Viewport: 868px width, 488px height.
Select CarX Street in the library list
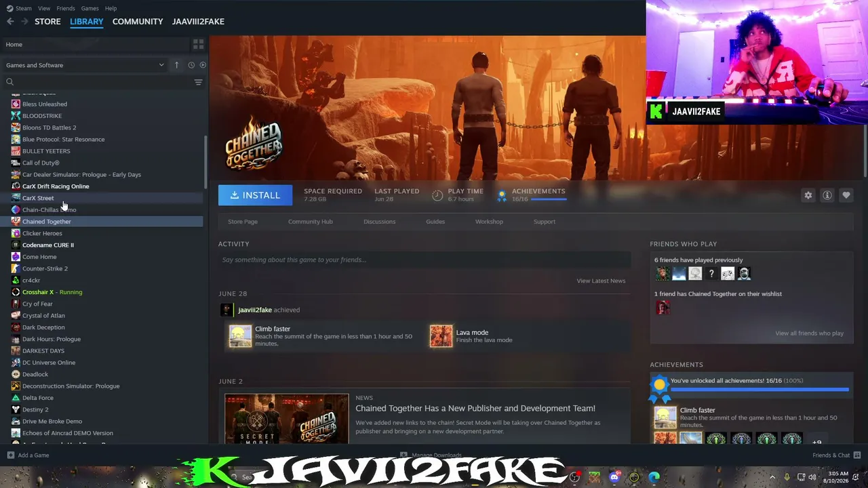38,198
